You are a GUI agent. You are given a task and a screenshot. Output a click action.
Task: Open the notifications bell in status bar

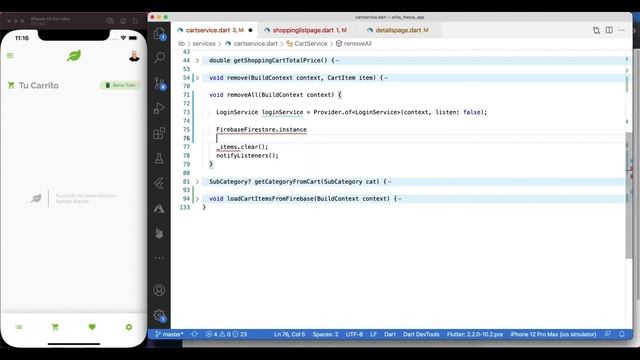pyautogui.click(x=622, y=334)
